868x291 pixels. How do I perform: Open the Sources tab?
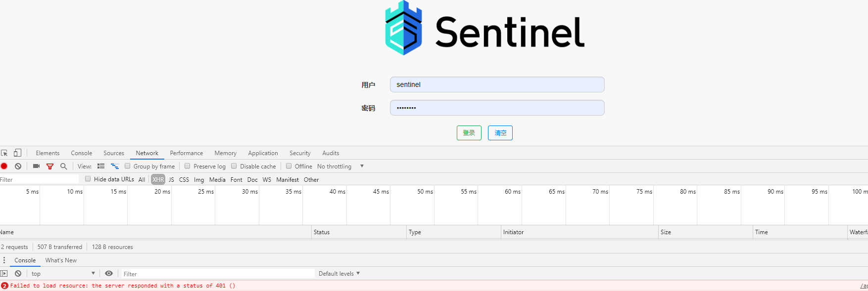pos(114,153)
